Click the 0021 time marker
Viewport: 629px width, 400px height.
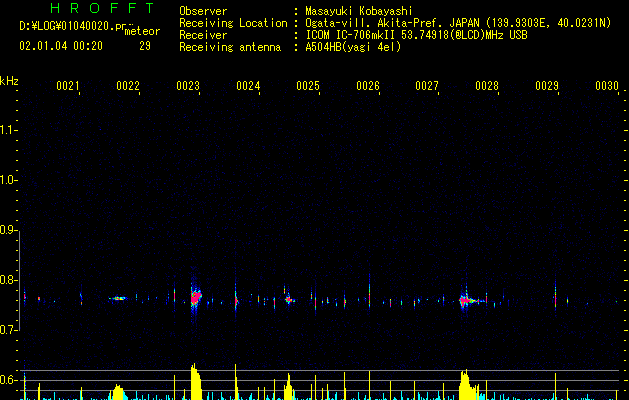click(x=68, y=86)
